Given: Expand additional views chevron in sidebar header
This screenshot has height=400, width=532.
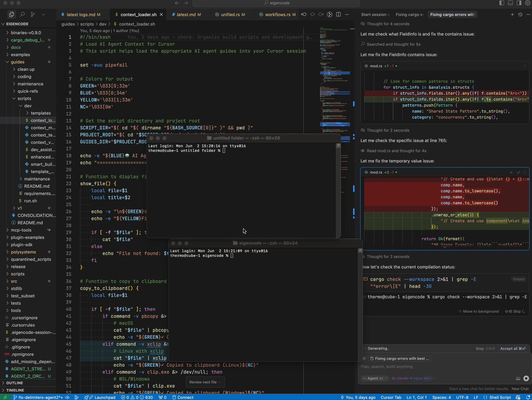Looking at the screenshot, I should (43, 15).
